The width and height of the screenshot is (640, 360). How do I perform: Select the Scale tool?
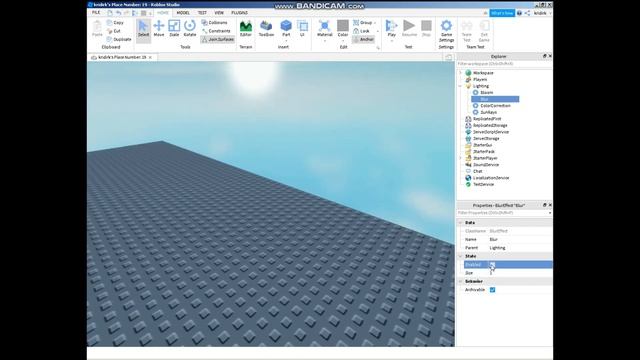(174, 29)
